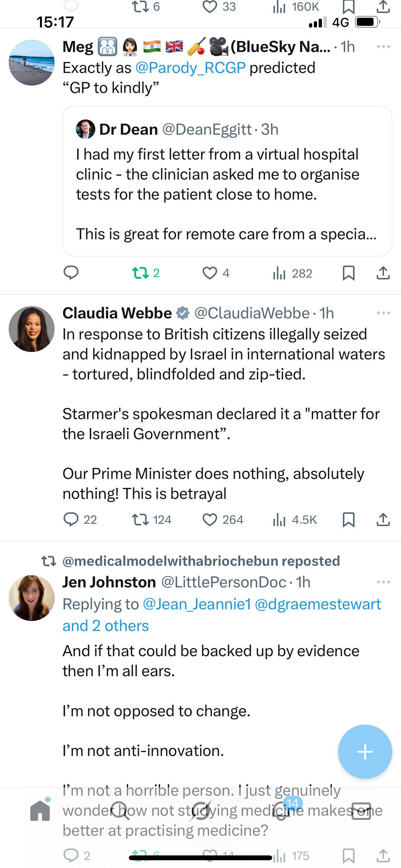Go to the Home tab
401x868 pixels.
click(x=40, y=811)
